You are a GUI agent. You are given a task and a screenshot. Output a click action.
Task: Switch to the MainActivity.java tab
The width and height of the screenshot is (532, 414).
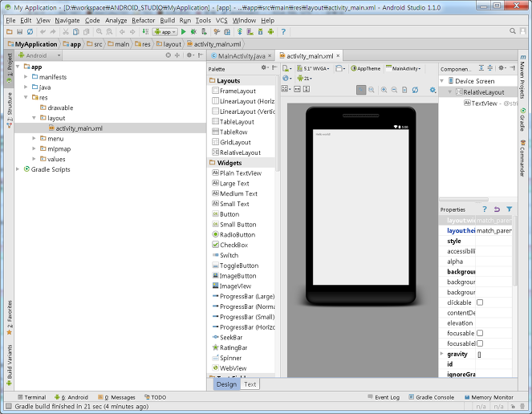(242, 56)
